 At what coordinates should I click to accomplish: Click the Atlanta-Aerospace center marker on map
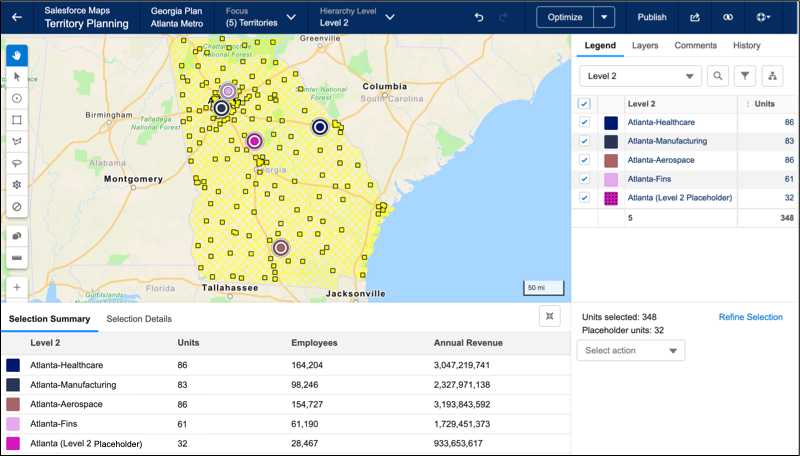[x=281, y=248]
